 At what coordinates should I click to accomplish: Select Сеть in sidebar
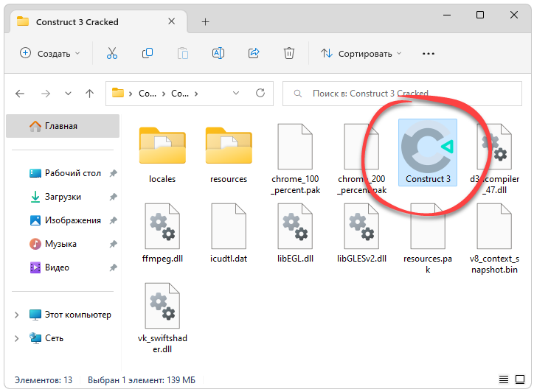[54, 338]
